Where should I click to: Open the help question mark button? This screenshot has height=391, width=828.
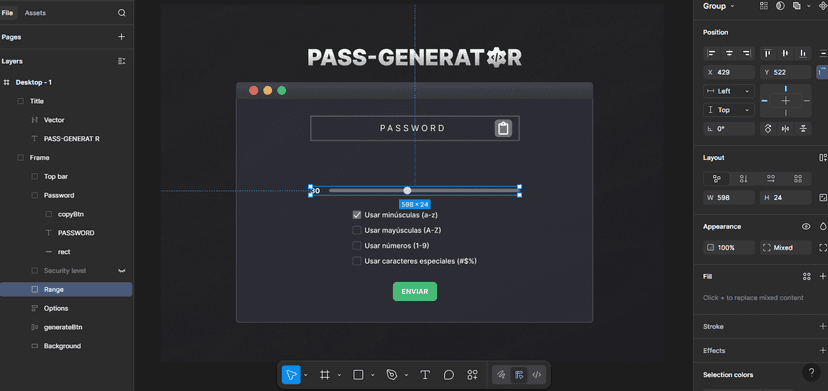coord(812,372)
